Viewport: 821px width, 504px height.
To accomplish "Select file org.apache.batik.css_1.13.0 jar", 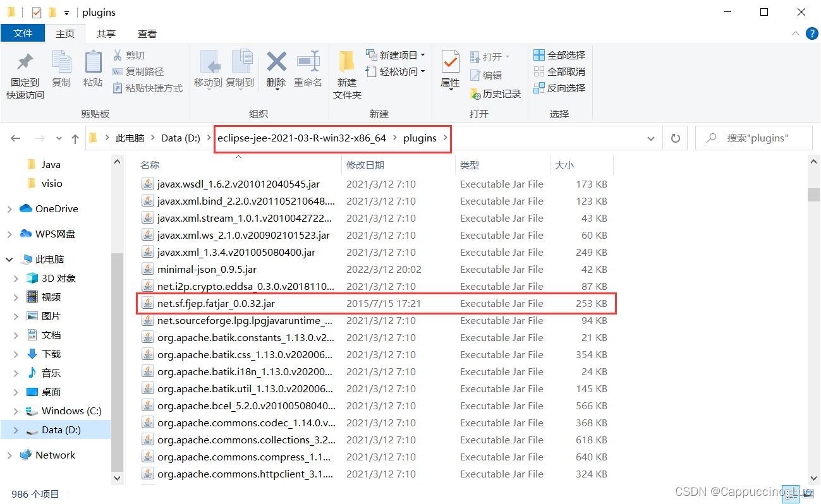I will coord(245,355).
